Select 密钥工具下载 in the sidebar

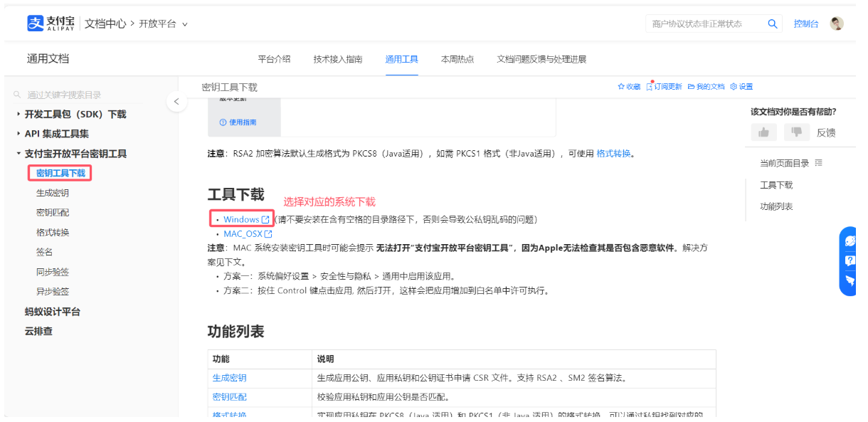[60, 173]
